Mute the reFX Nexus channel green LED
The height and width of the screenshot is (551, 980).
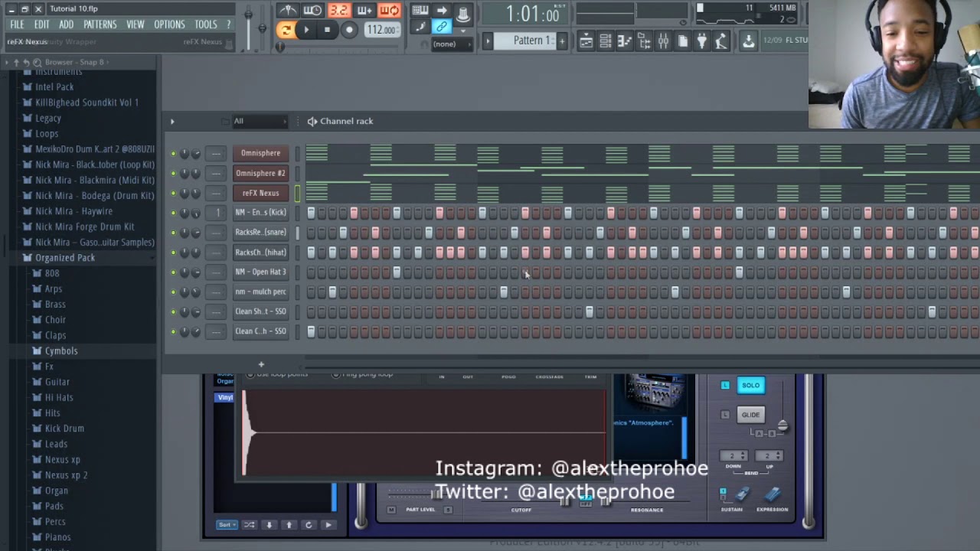(x=173, y=193)
